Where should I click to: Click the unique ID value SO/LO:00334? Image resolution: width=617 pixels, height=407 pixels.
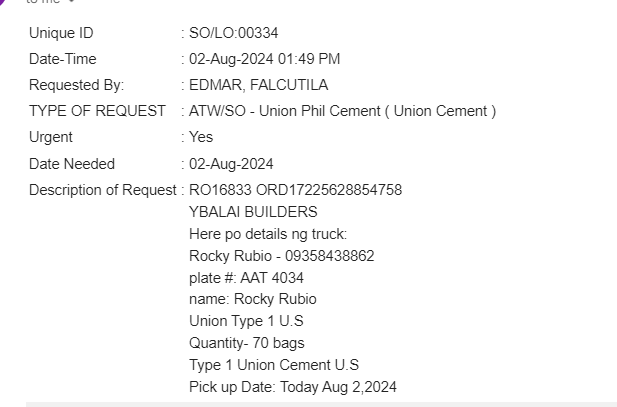(233, 33)
